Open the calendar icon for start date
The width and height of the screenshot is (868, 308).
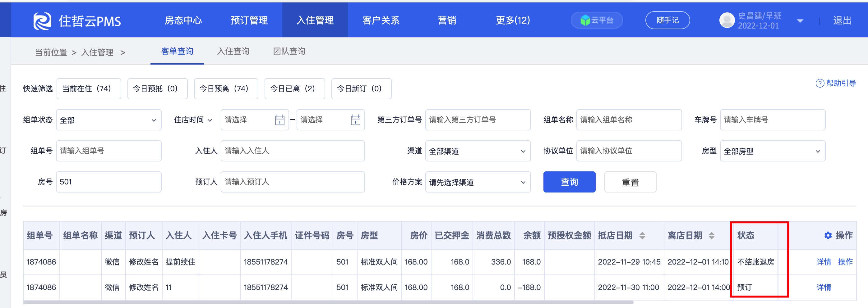click(x=280, y=120)
